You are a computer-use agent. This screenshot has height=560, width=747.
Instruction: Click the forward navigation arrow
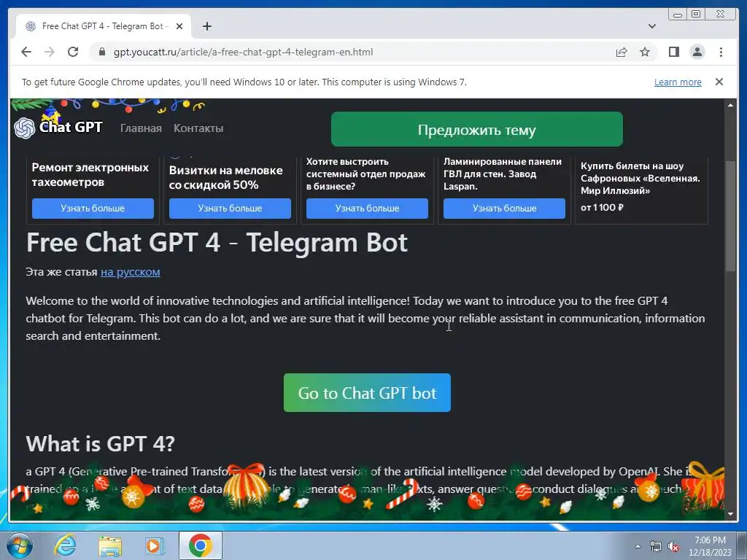coord(50,52)
